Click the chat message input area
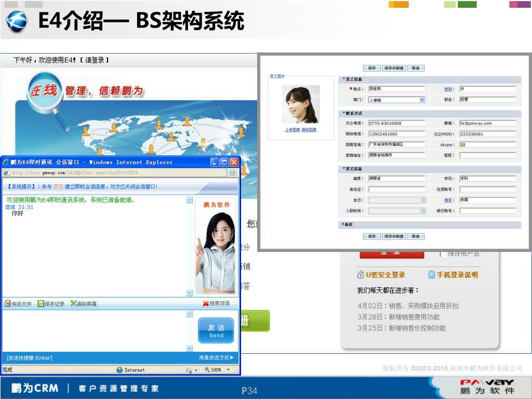 [x=95, y=331]
